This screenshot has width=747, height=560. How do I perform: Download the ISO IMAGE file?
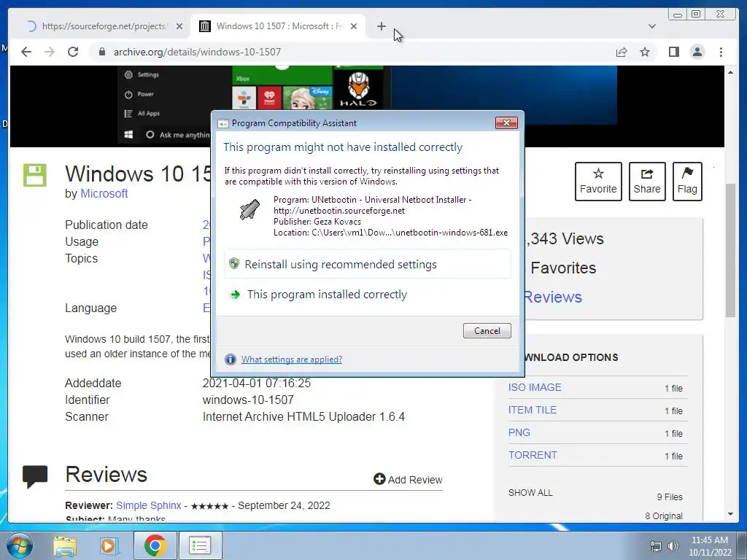[535, 387]
